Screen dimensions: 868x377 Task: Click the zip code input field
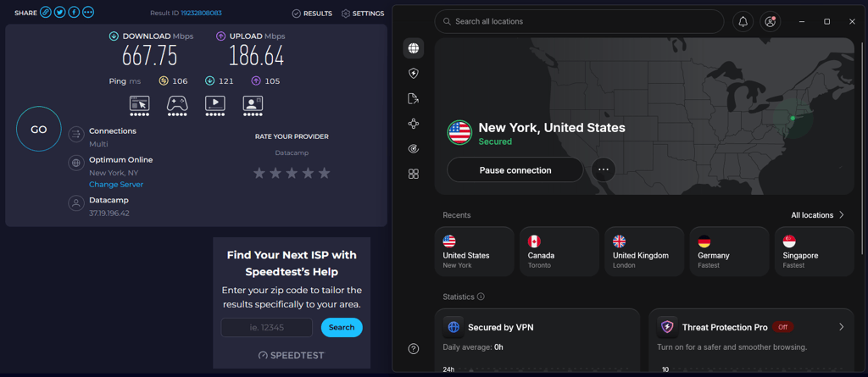[267, 327]
